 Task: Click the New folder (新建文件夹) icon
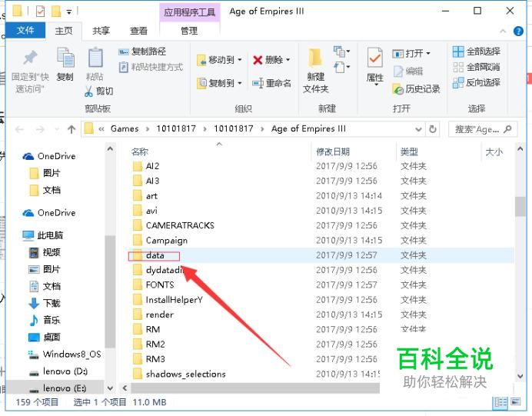pyautogui.click(x=315, y=58)
